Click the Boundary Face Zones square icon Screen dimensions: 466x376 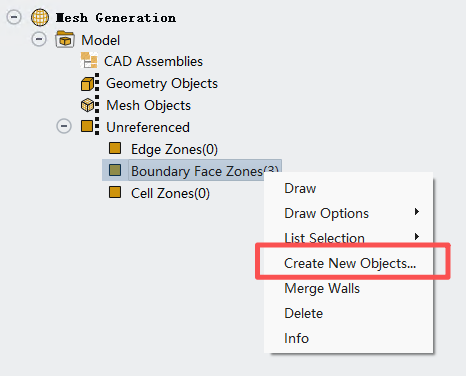(115, 170)
